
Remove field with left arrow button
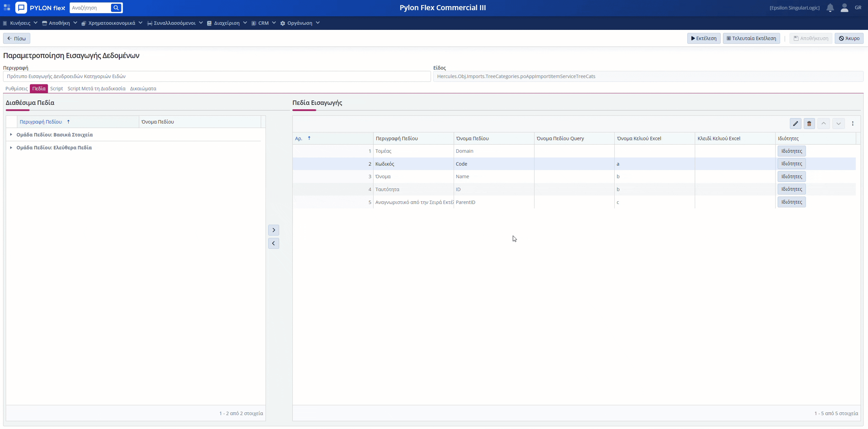click(274, 243)
